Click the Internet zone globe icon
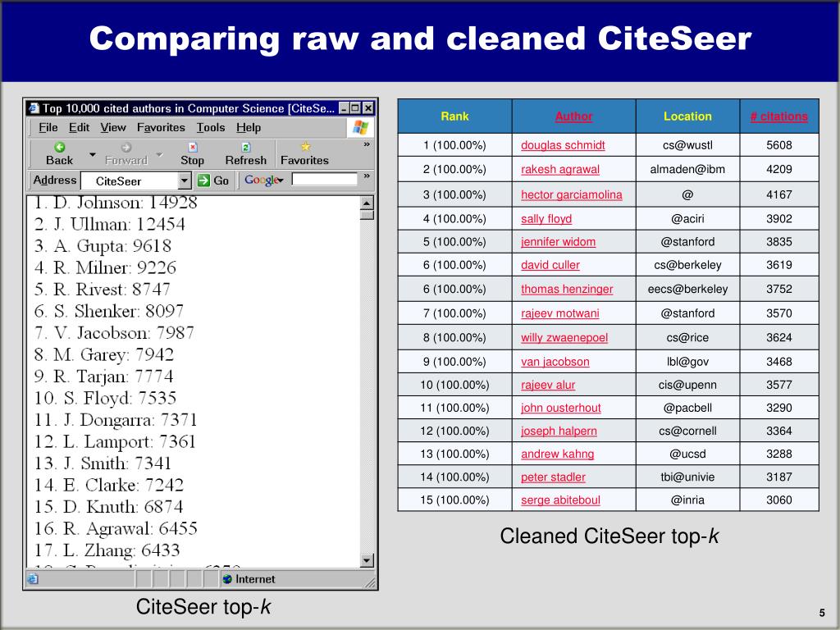Screen dimensions: 840x630 click(x=227, y=579)
